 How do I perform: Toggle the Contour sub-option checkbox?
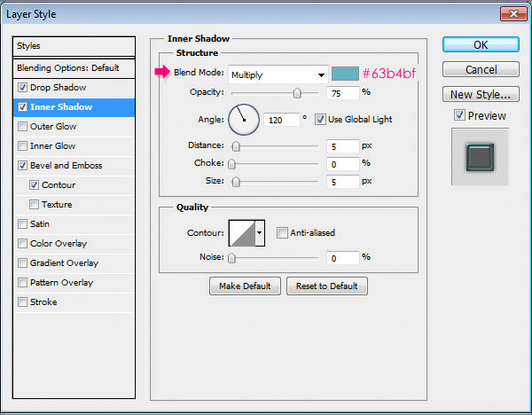point(34,185)
